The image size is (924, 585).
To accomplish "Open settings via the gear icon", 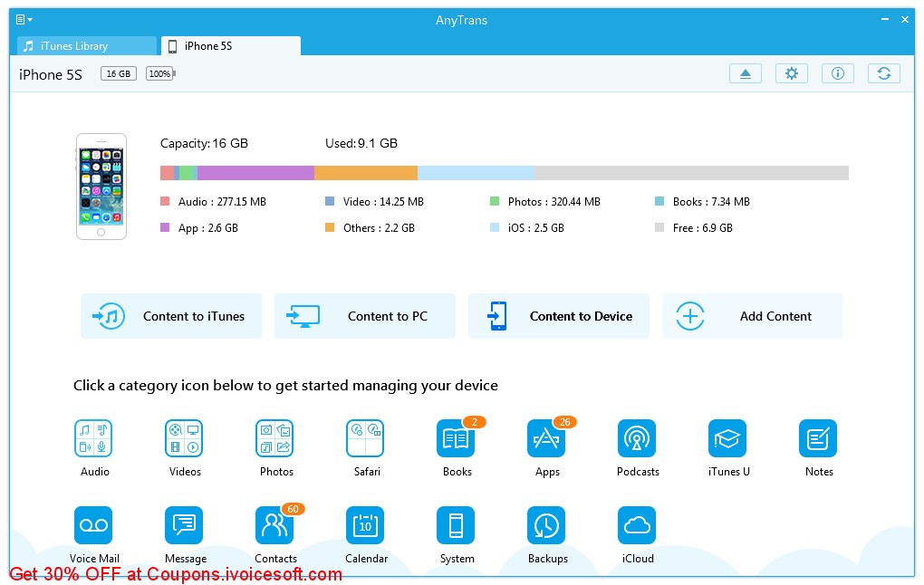I will click(x=792, y=73).
